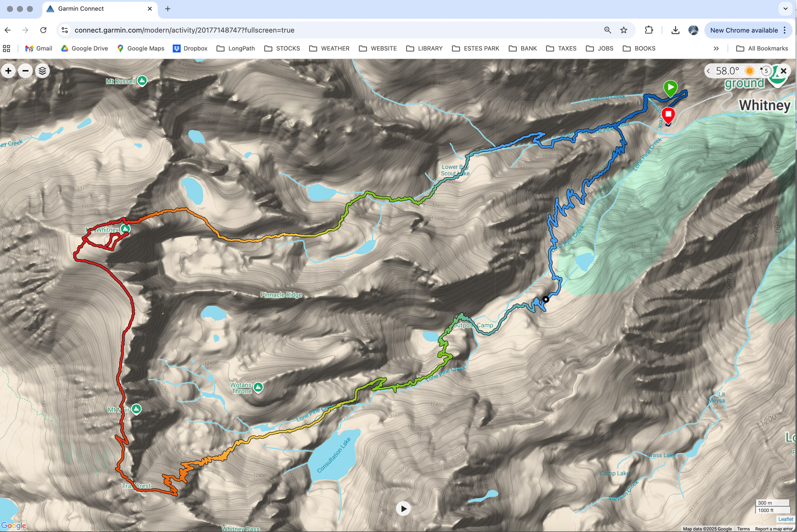Play the activity route animation

[403, 509]
